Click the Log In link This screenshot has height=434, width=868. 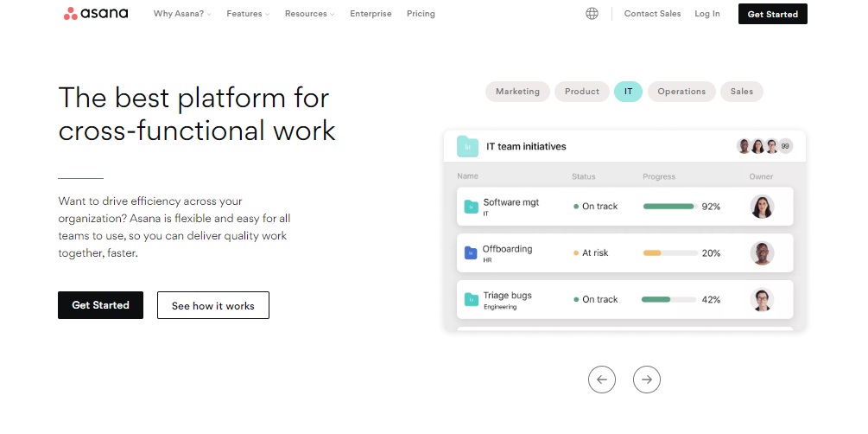[707, 14]
